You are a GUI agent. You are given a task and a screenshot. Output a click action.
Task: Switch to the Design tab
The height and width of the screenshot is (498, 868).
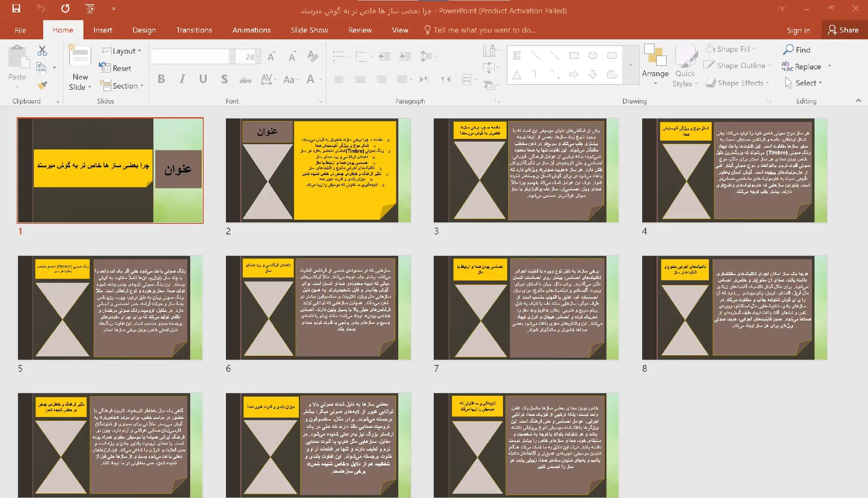coord(144,30)
